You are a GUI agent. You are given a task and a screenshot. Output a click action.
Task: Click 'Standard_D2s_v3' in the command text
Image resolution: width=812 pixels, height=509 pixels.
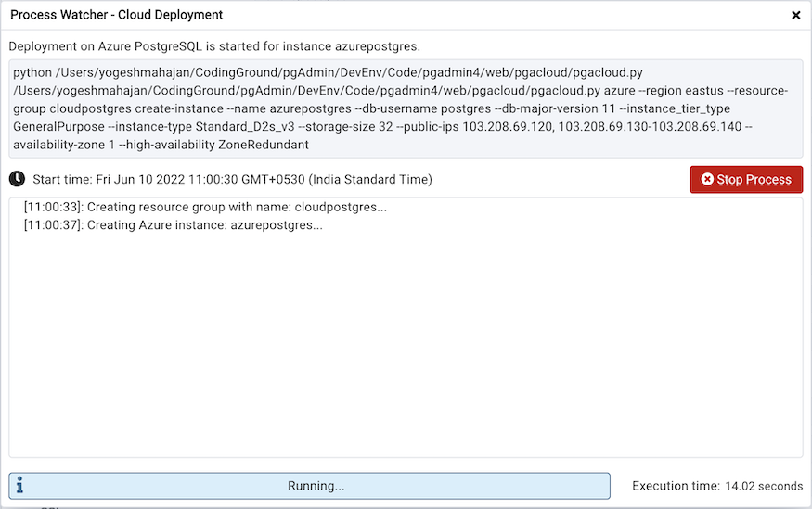(244, 127)
